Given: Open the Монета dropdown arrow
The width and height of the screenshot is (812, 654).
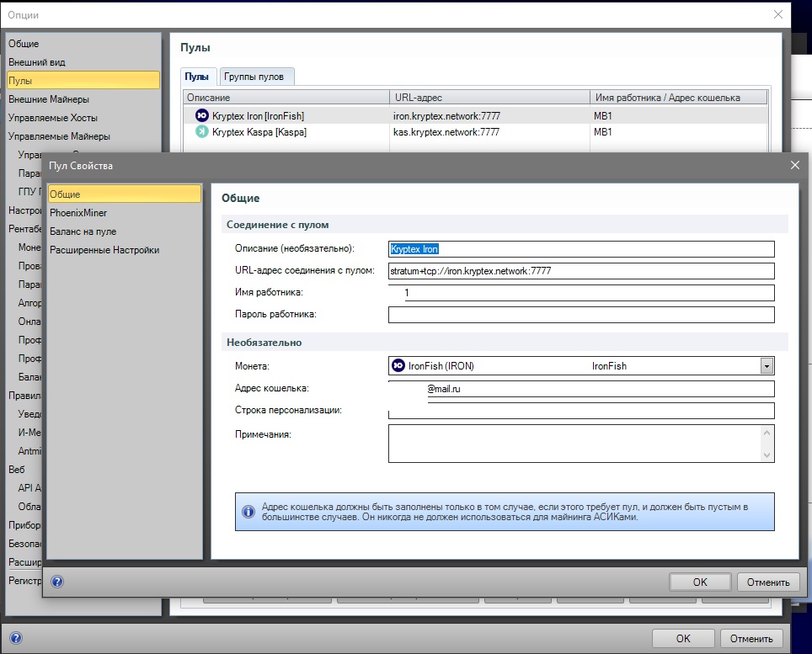Looking at the screenshot, I should click(767, 366).
